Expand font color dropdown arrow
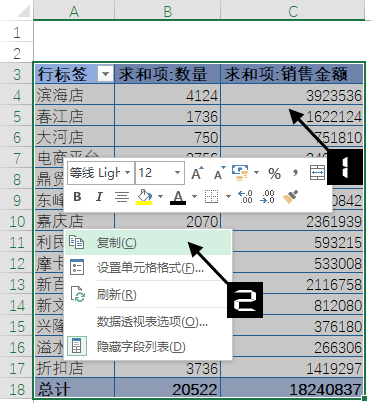The image size is (371, 403). (194, 197)
